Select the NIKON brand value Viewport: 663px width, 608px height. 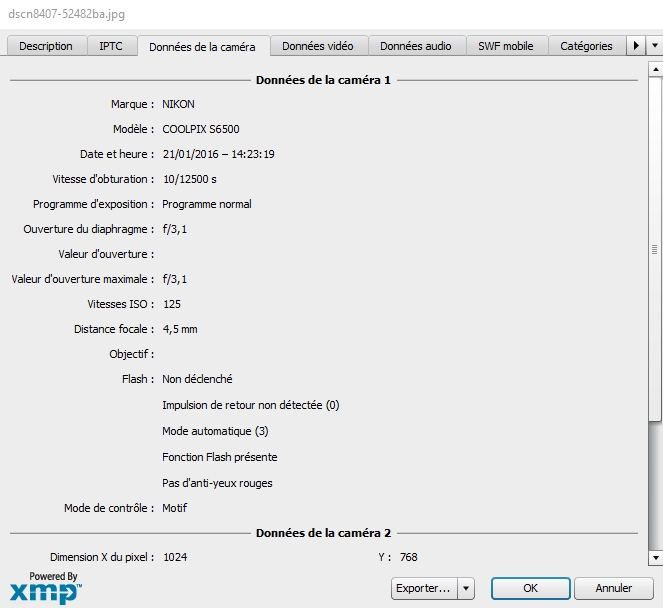[178, 104]
